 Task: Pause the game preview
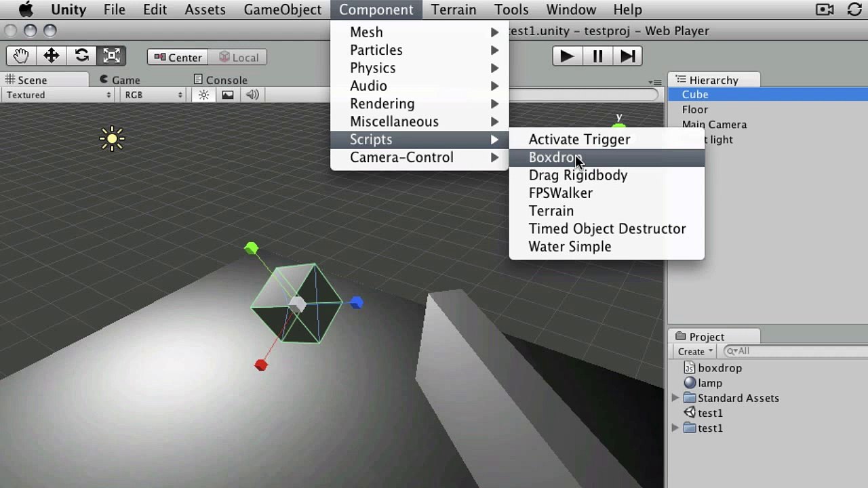coord(597,56)
